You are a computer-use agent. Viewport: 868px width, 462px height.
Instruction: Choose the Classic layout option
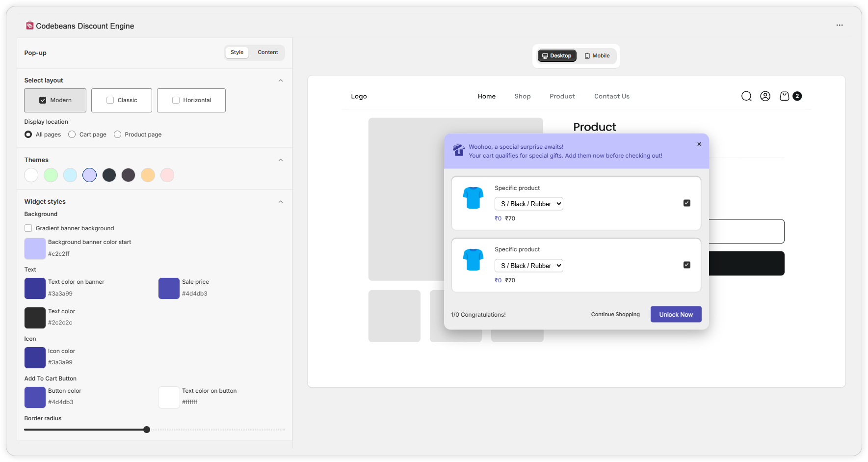pyautogui.click(x=121, y=100)
